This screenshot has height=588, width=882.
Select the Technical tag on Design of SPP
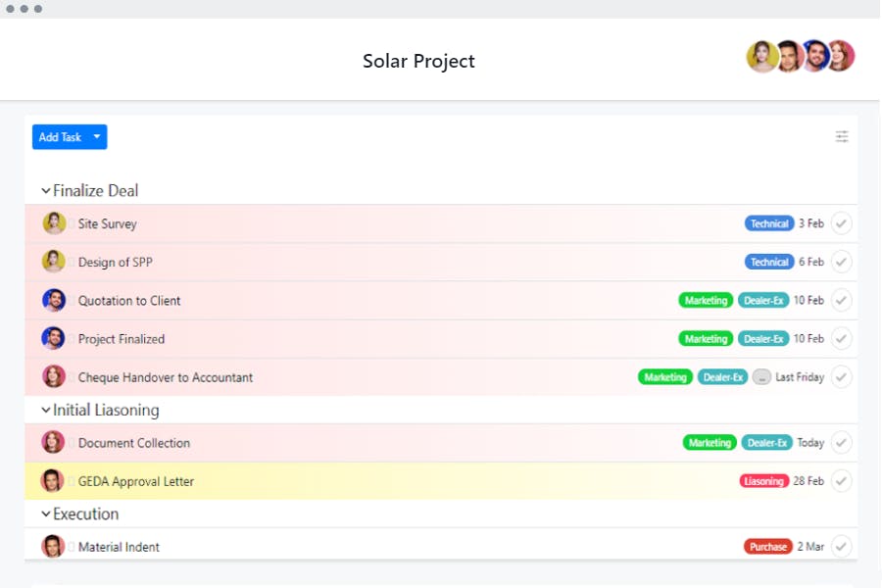(769, 262)
